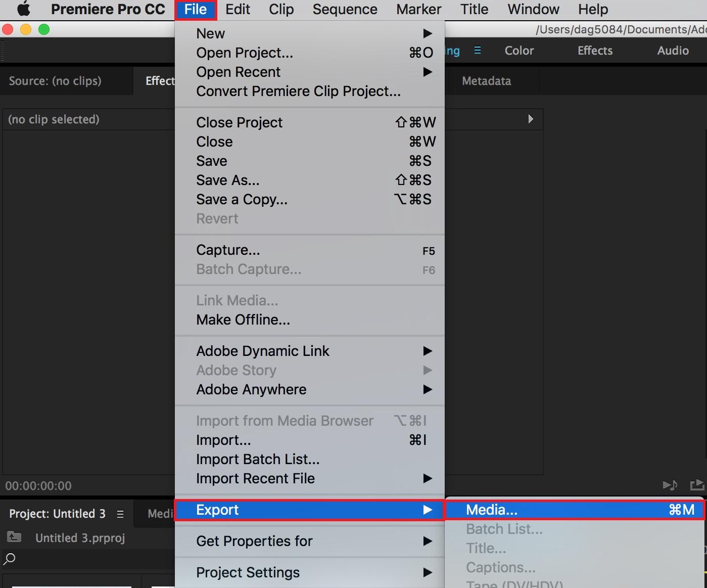Choose Close Project
The width and height of the screenshot is (707, 588).
(310, 122)
